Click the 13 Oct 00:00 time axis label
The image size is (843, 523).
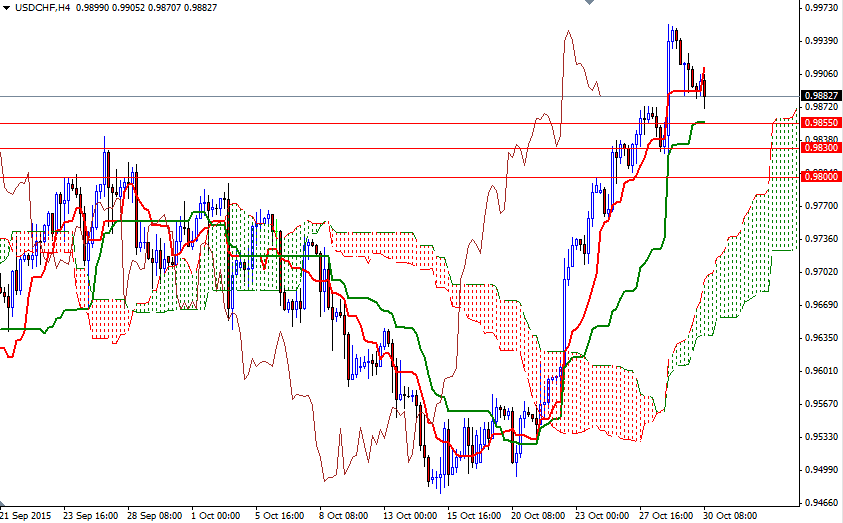tap(410, 515)
